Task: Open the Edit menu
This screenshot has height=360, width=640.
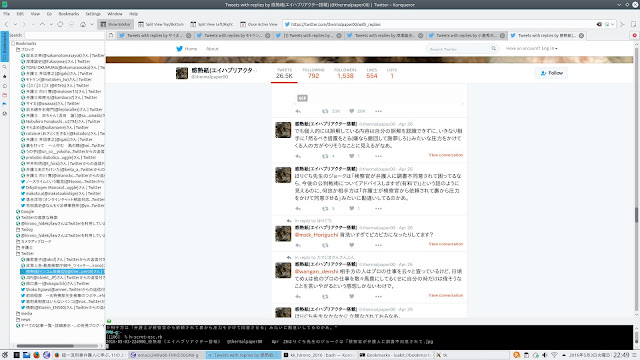Action: tap(20, 13)
